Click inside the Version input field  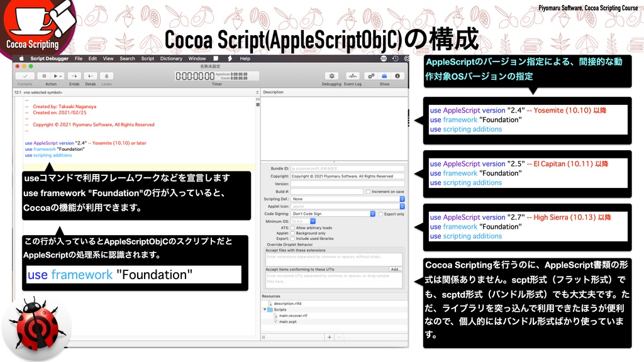click(x=347, y=184)
